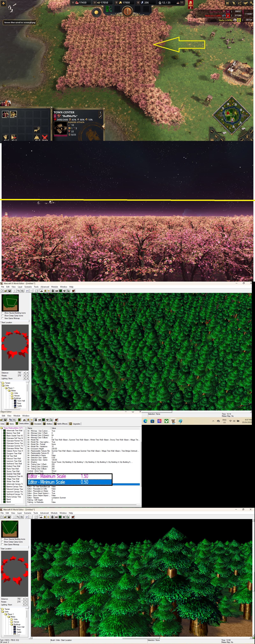Open Layer menu in upper World Editor

[x=20, y=287]
